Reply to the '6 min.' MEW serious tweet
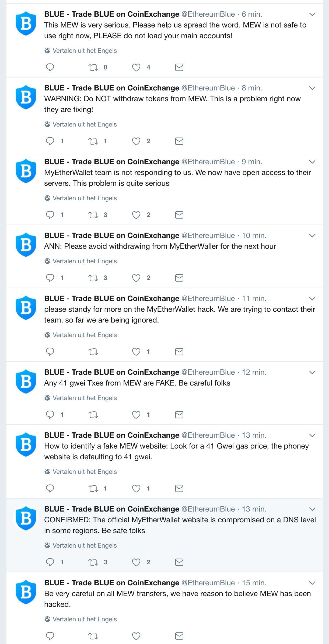 tap(50, 67)
